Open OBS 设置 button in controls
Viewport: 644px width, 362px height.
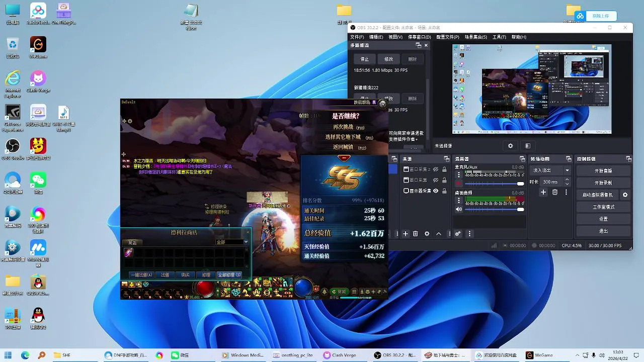click(603, 219)
